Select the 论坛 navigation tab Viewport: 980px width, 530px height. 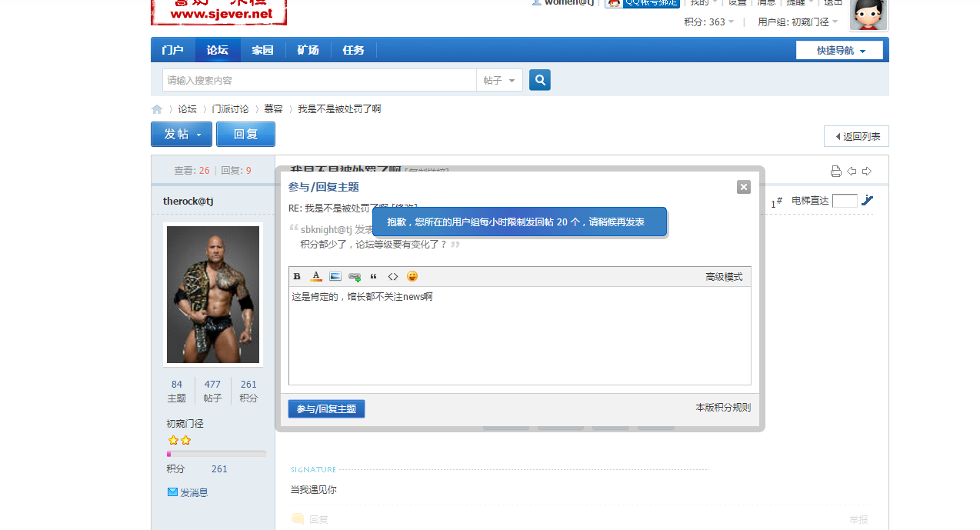pos(218,50)
